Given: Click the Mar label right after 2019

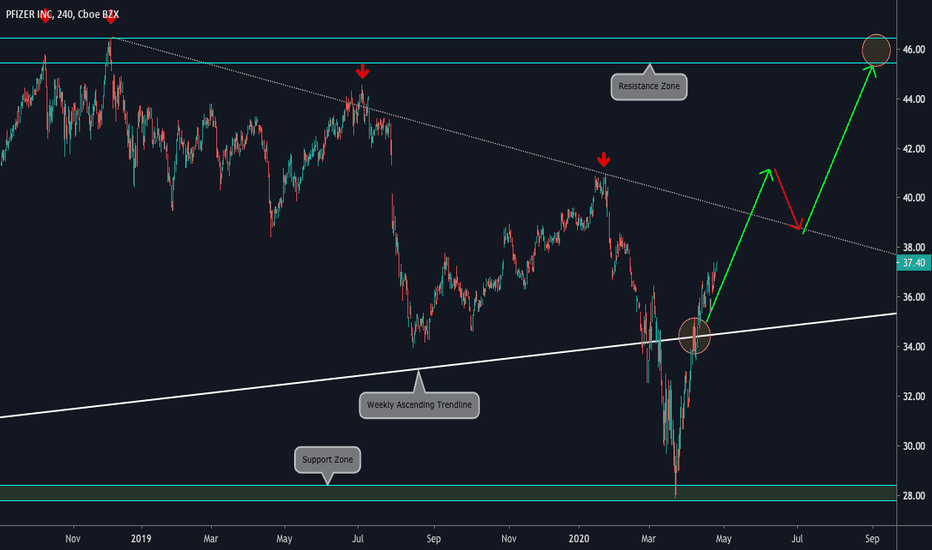Looking at the screenshot, I should point(211,539).
